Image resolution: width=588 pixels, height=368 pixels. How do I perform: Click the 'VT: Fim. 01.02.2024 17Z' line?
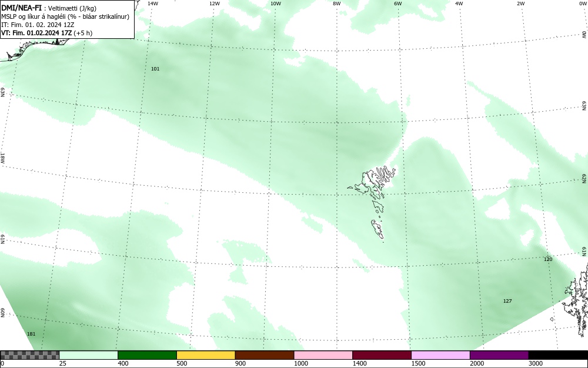click(x=46, y=33)
